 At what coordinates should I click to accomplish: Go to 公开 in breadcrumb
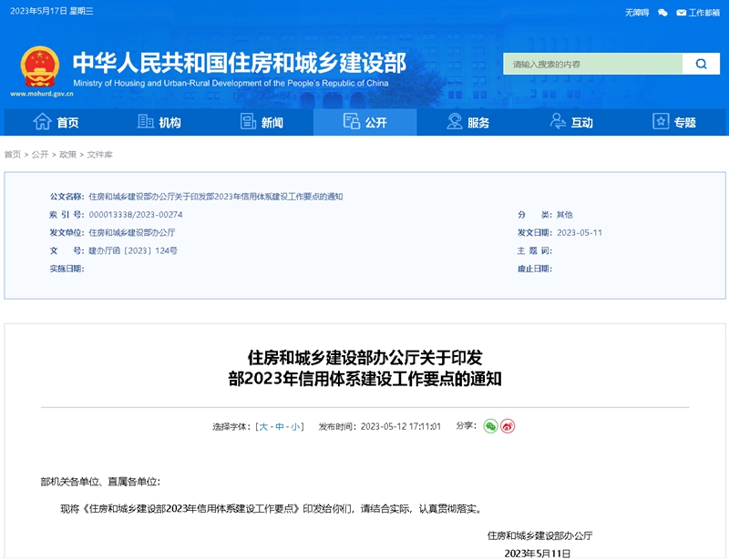[x=40, y=154]
